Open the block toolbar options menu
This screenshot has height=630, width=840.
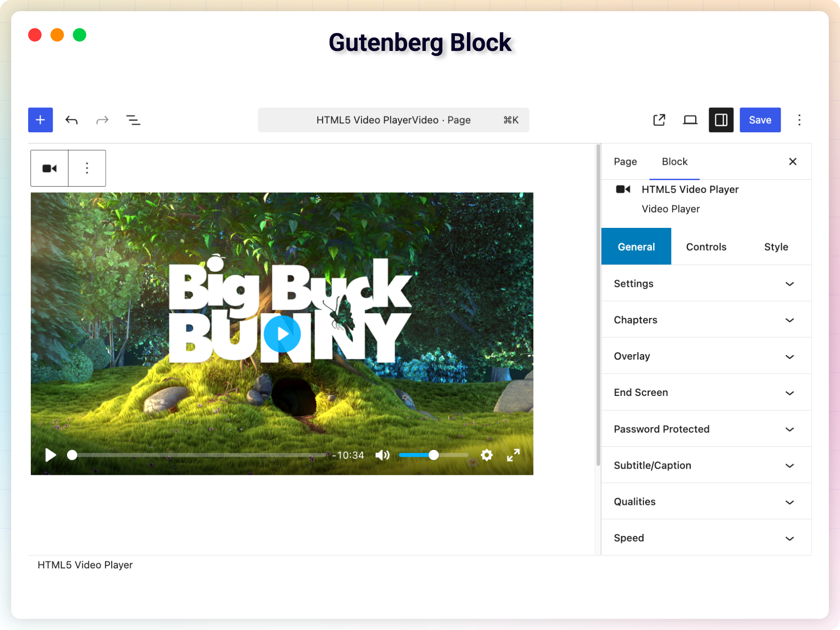87,168
